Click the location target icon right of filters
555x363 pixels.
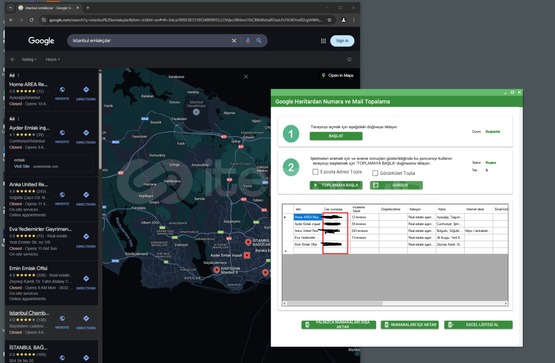pos(349,59)
